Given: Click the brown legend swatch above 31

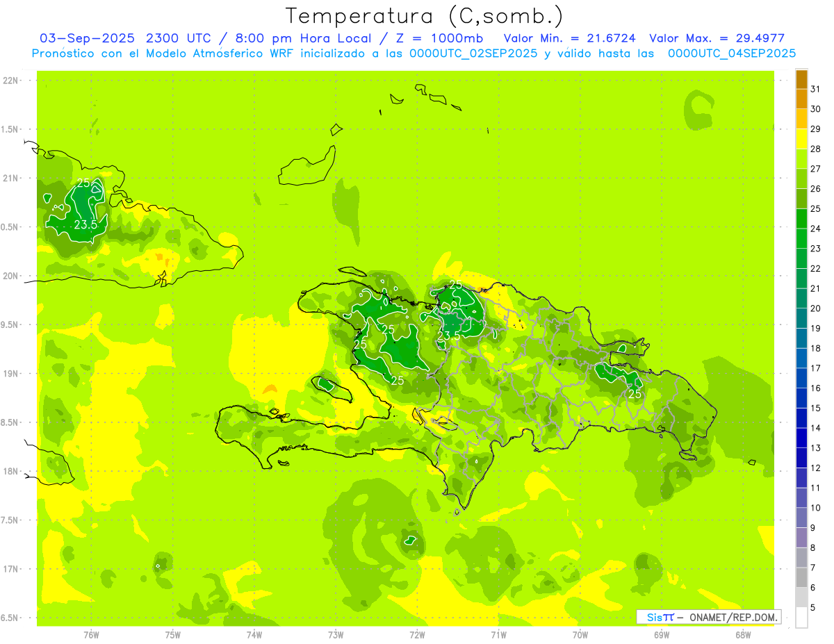Looking at the screenshot, I should point(801,80).
